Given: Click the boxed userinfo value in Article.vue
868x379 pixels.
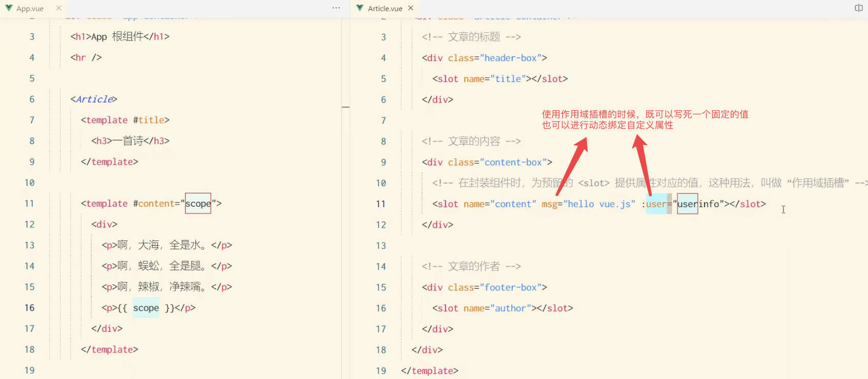Looking at the screenshot, I should coord(688,204).
